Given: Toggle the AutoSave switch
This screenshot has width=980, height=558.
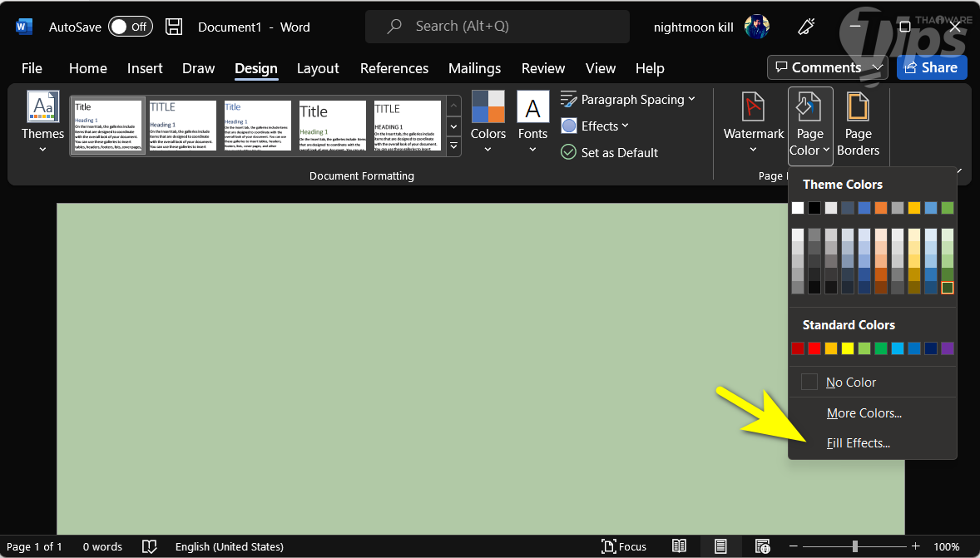Looking at the screenshot, I should pyautogui.click(x=130, y=27).
